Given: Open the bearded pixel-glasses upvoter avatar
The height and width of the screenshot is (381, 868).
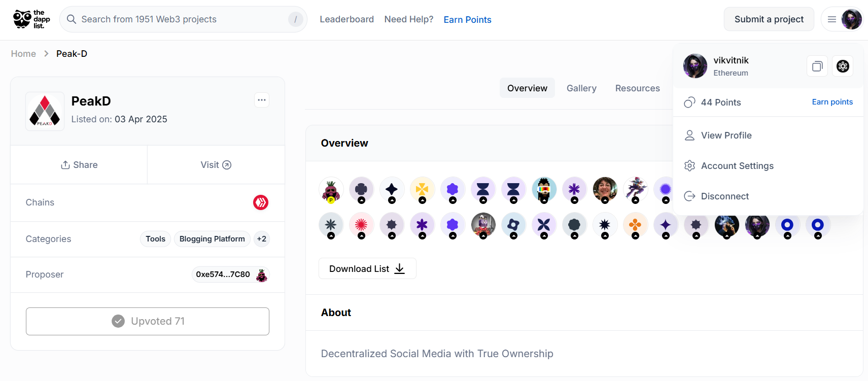Looking at the screenshot, I should coord(544,190).
